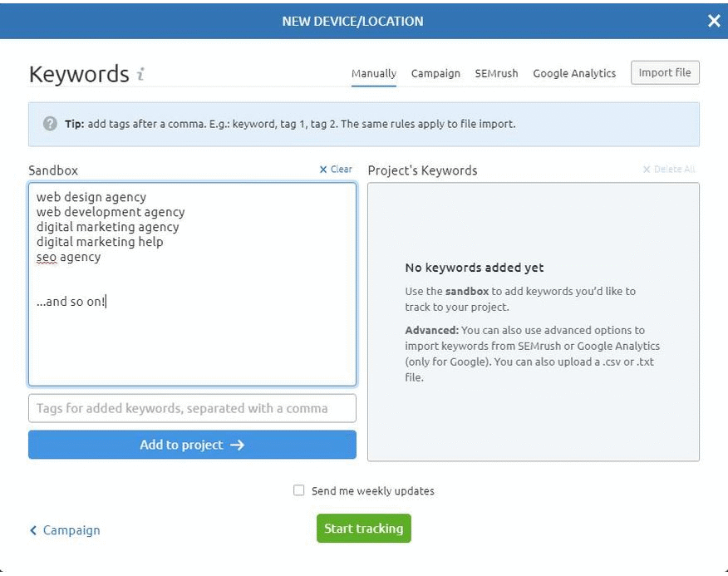Click the tags input field
The height and width of the screenshot is (576, 728).
coord(192,408)
